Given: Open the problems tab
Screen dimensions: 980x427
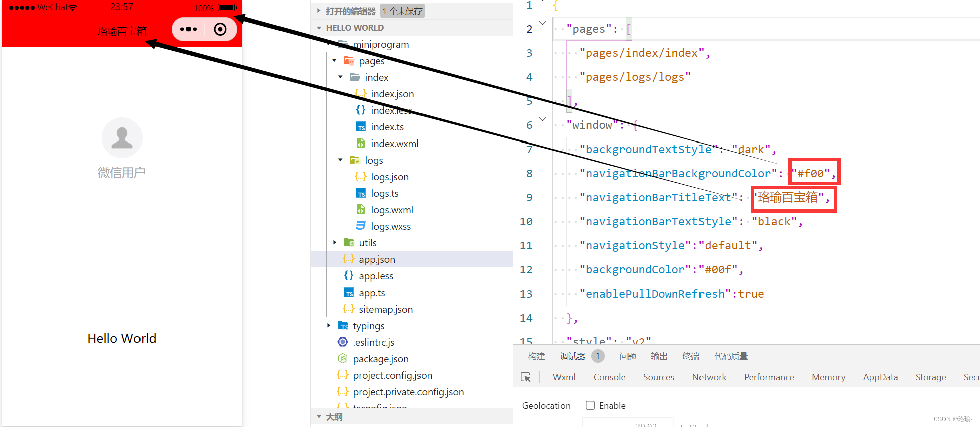Looking at the screenshot, I should click(628, 356).
